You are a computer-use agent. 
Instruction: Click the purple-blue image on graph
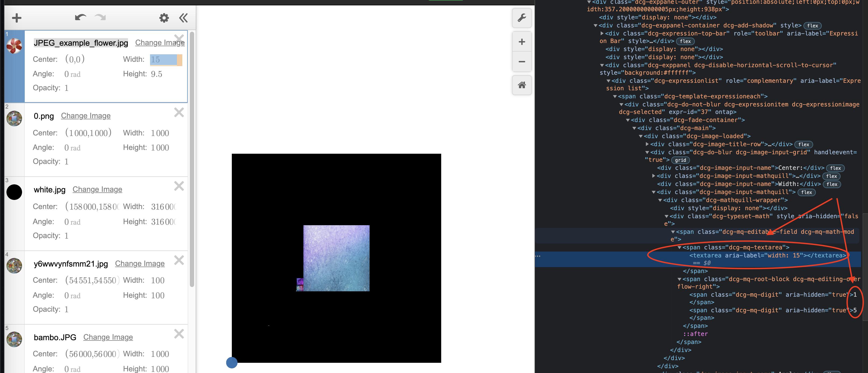click(x=336, y=258)
